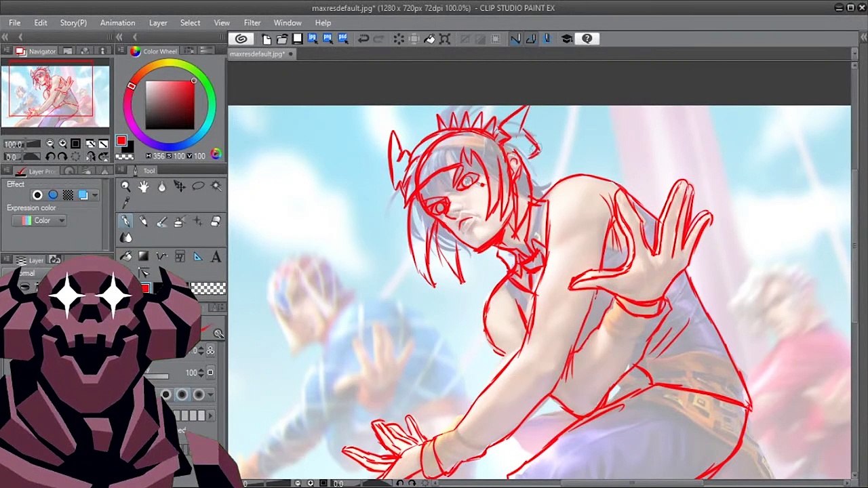Screen dimensions: 868x488
Task: Rotate canvas right in the Navigator
Action: click(62, 157)
